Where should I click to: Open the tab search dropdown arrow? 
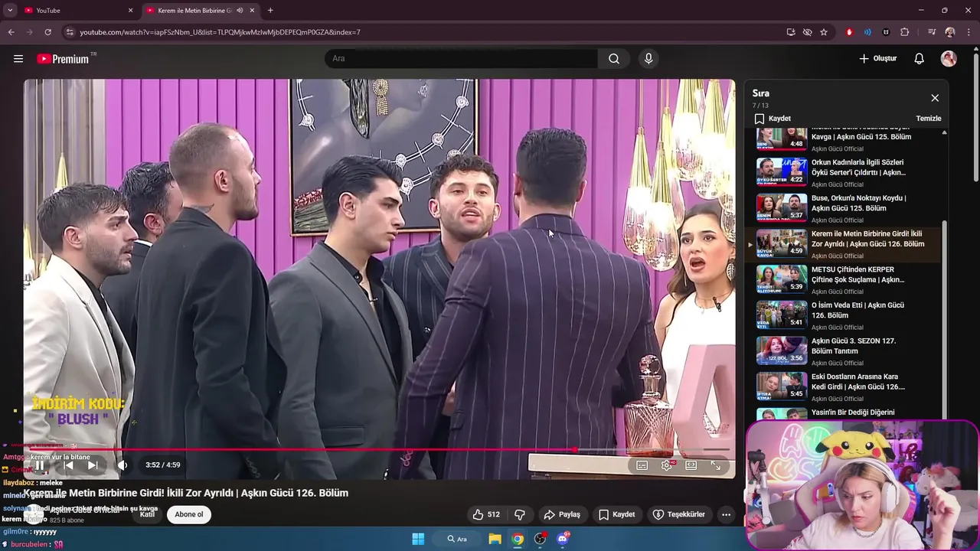click(x=9, y=11)
